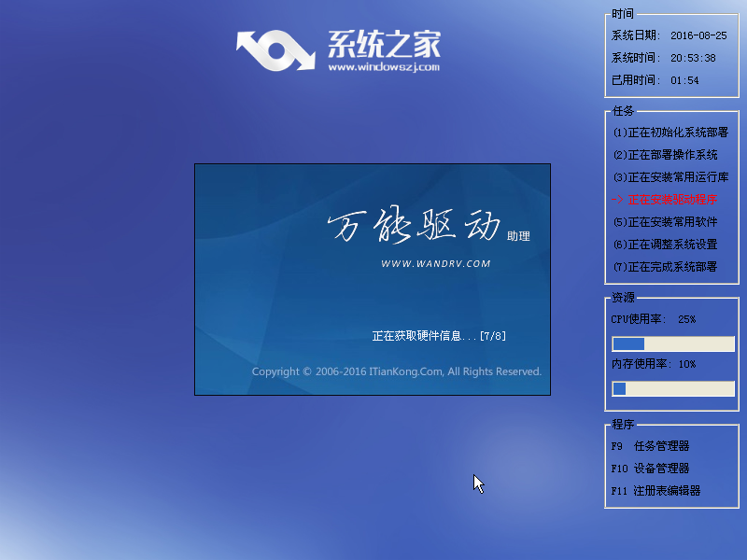This screenshot has width=747, height=560.
Task: Open F9 任务管理器
Action: coord(650,446)
